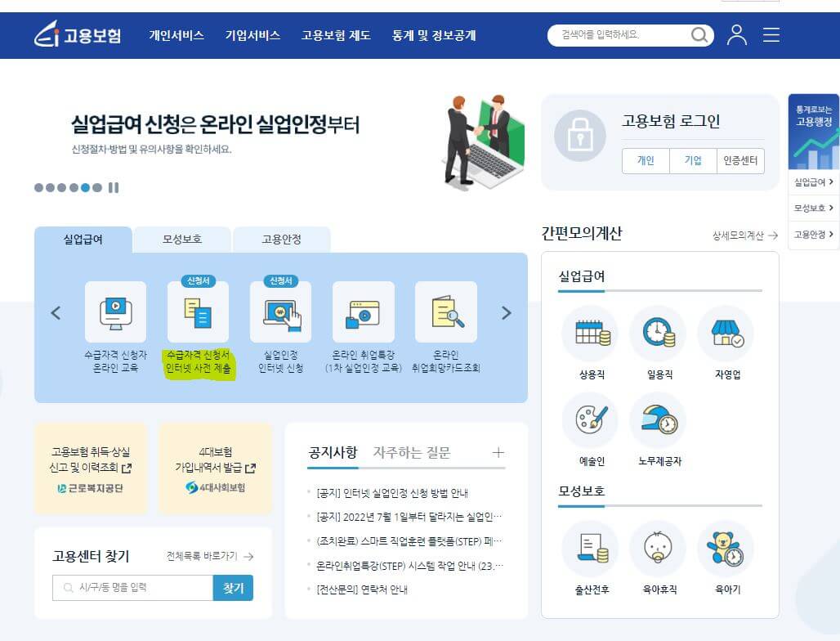Show previous service icons with left arrow
Viewport: 840px width, 641px height.
[56, 312]
